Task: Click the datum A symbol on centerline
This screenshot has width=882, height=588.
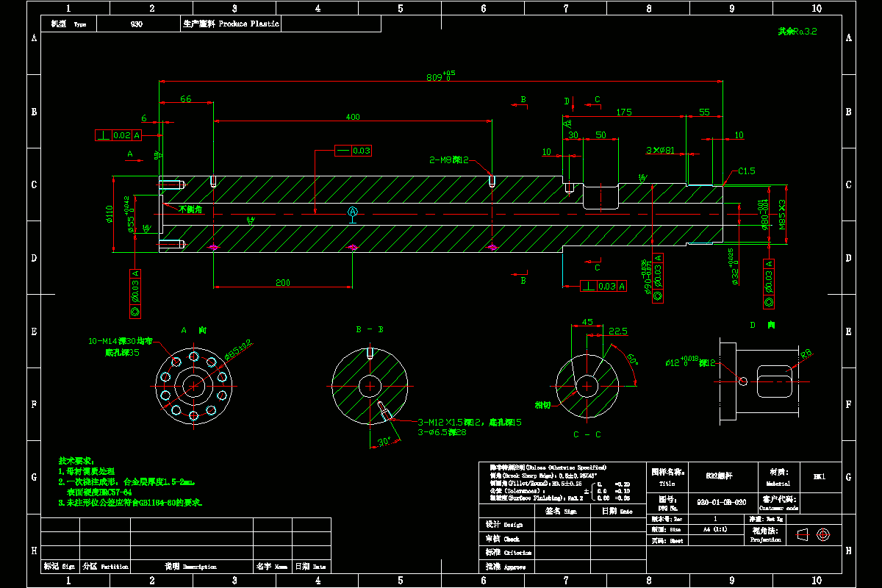Action: pyautogui.click(x=353, y=212)
